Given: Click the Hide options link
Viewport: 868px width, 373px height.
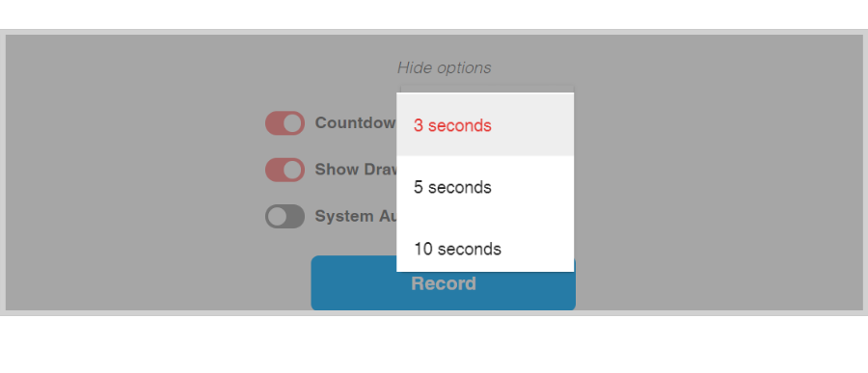Looking at the screenshot, I should [444, 67].
